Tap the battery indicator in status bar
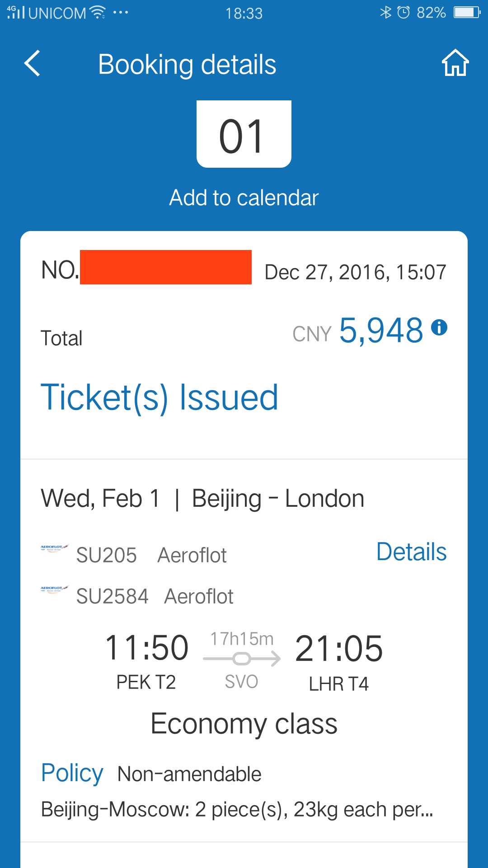The width and height of the screenshot is (488, 868). [x=465, y=12]
